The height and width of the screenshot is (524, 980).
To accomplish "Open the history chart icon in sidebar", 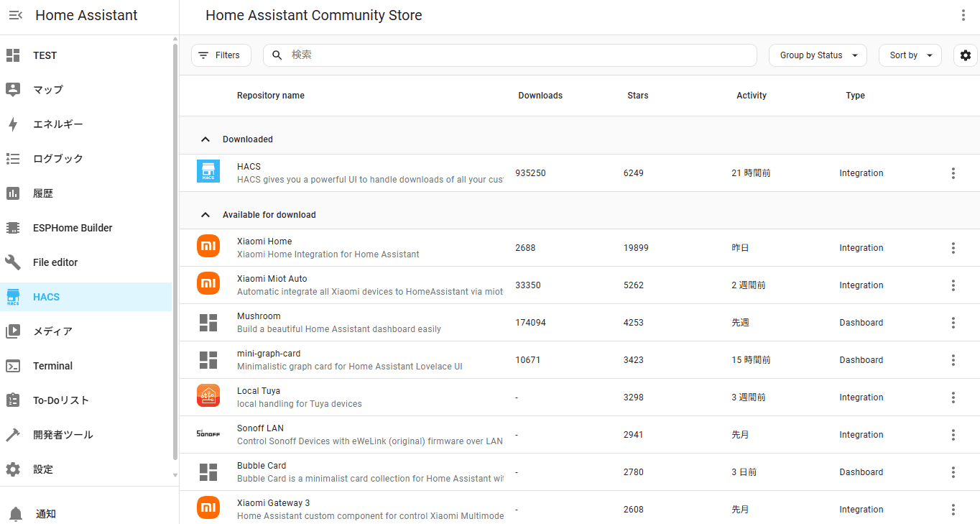I will point(13,193).
